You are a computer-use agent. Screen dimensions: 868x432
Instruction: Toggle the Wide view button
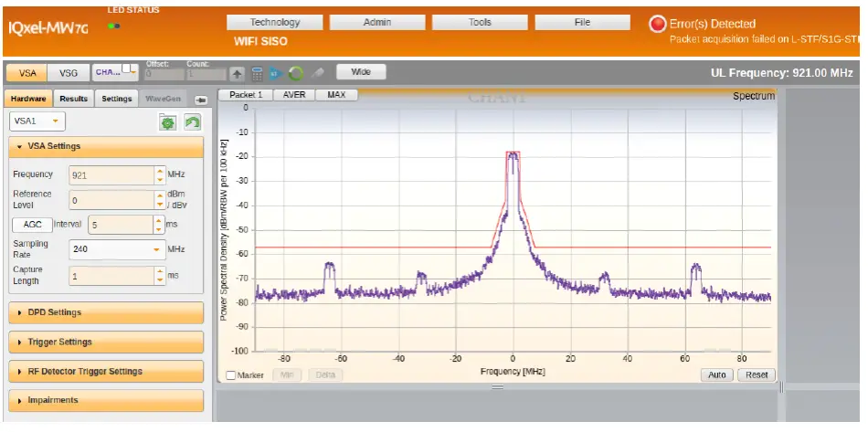361,72
